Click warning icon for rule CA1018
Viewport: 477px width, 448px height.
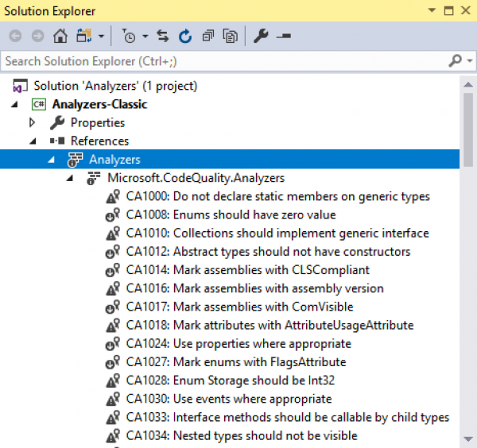click(113, 325)
